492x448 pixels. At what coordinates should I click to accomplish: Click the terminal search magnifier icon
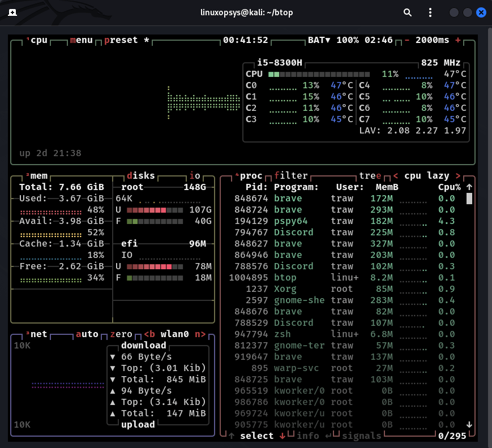click(408, 12)
